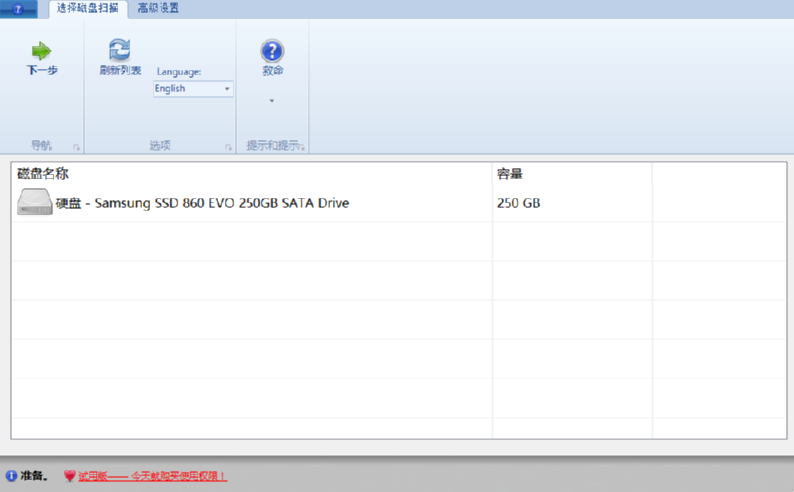Click the 准备 status text
This screenshot has height=492, width=794.
pos(34,476)
